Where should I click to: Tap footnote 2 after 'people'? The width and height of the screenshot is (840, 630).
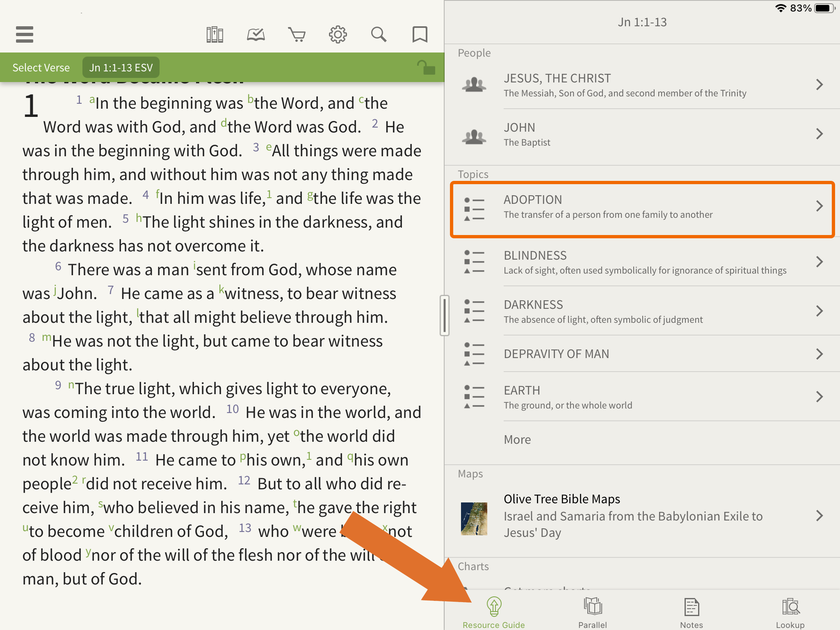[75, 479]
